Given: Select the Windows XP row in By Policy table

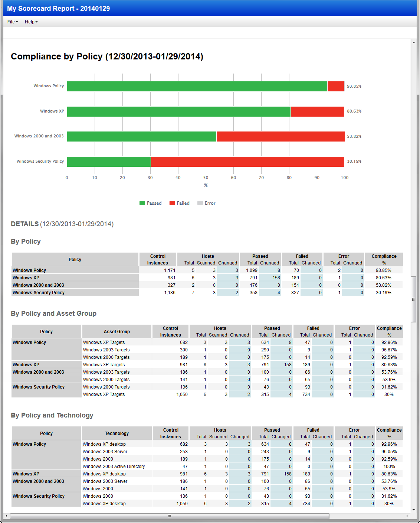Looking at the screenshot, I should (74, 277).
